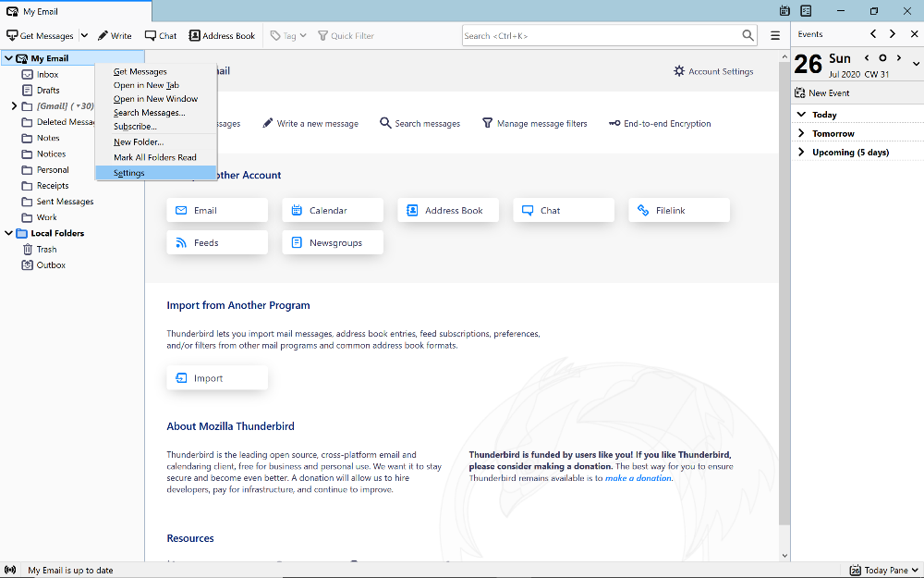Close the Events today pane
The image size is (924, 578).
914,34
